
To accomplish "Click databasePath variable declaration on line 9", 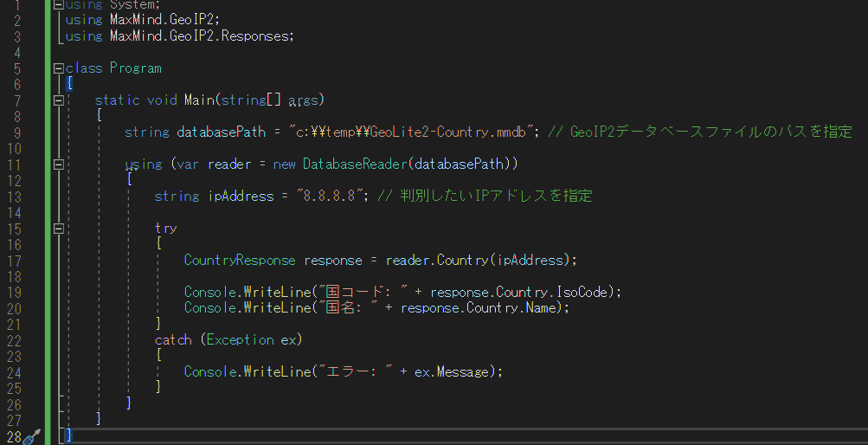I will (222, 132).
